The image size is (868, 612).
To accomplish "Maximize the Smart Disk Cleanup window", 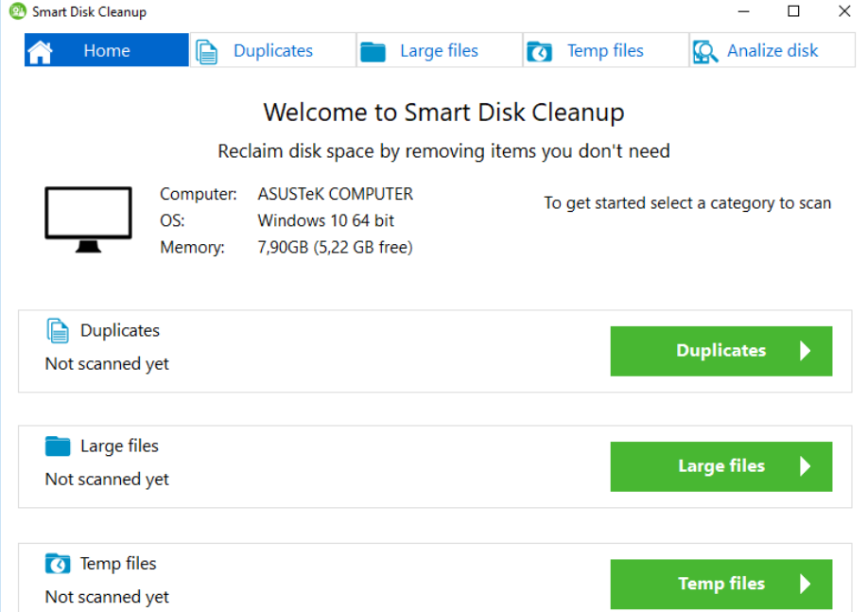I will point(794,11).
